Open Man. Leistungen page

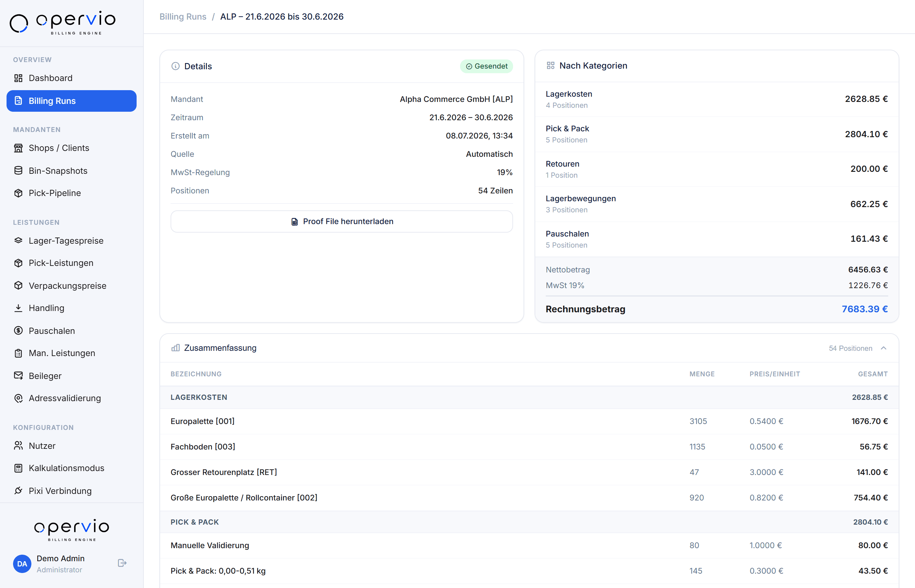72,353
